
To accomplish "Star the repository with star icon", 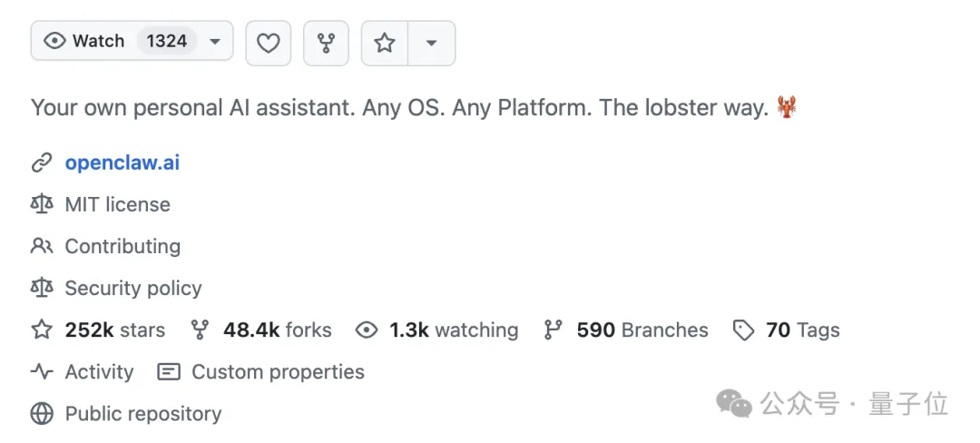I will (x=385, y=43).
